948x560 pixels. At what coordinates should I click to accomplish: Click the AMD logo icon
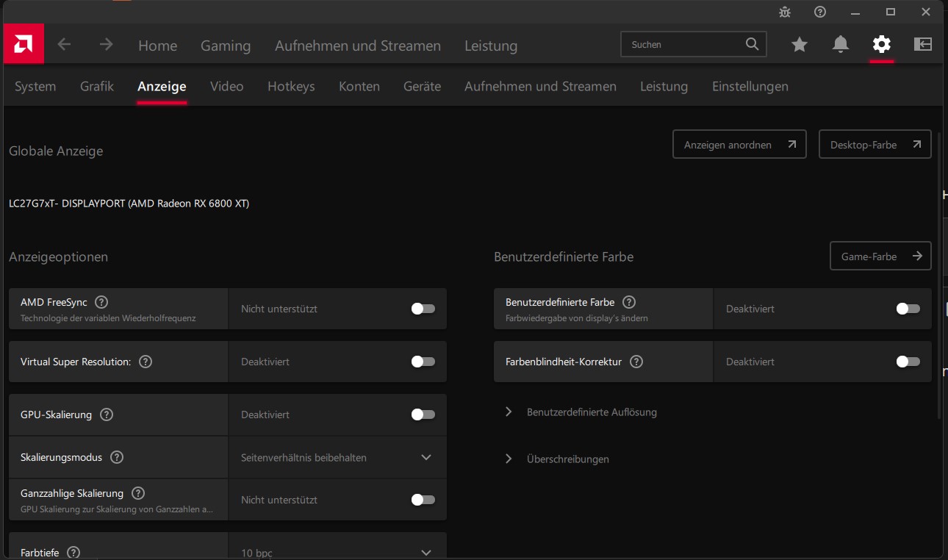[24, 44]
